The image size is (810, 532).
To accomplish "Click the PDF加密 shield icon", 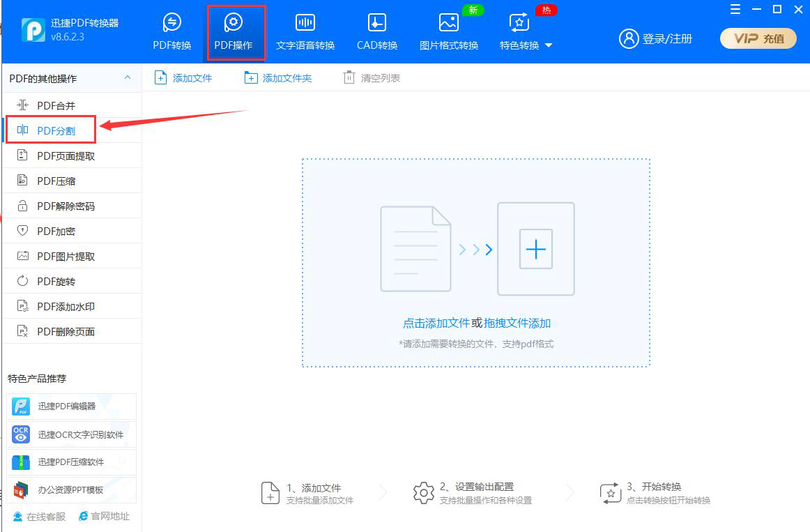I will point(22,230).
